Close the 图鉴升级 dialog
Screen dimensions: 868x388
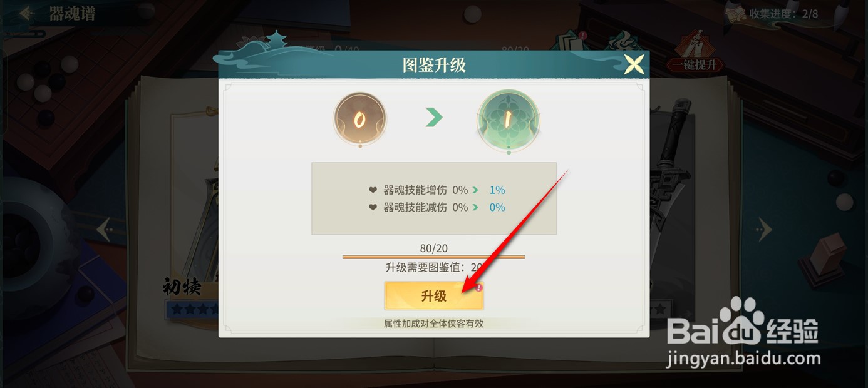coord(634,64)
